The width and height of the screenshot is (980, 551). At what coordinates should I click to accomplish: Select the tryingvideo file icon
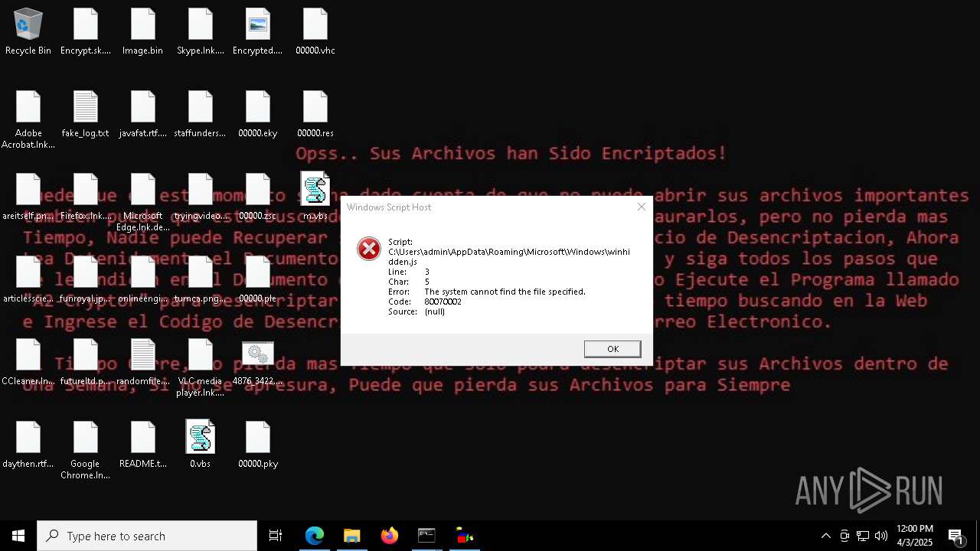201,197
